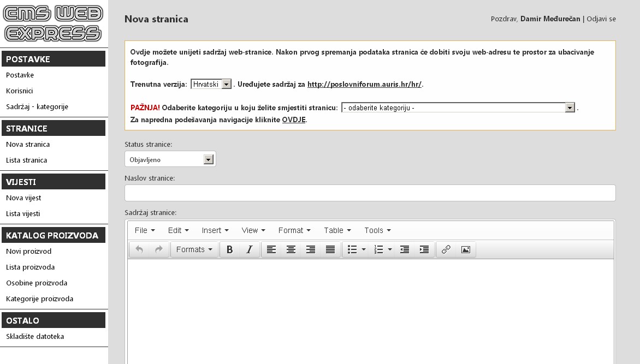This screenshot has height=364, width=640.
Task: Open the '- odaberite kategoriju -' dropdown
Action: pos(458,107)
